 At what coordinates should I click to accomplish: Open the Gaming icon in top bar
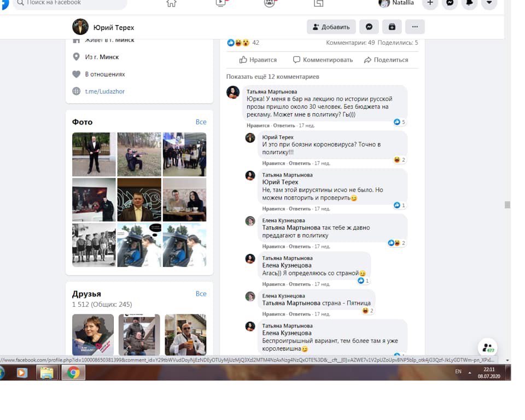coord(318,3)
